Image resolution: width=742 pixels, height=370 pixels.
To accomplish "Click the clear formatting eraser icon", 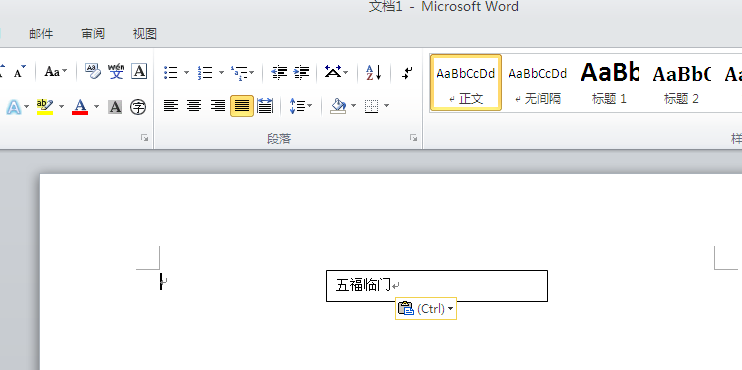I will pos(93,71).
